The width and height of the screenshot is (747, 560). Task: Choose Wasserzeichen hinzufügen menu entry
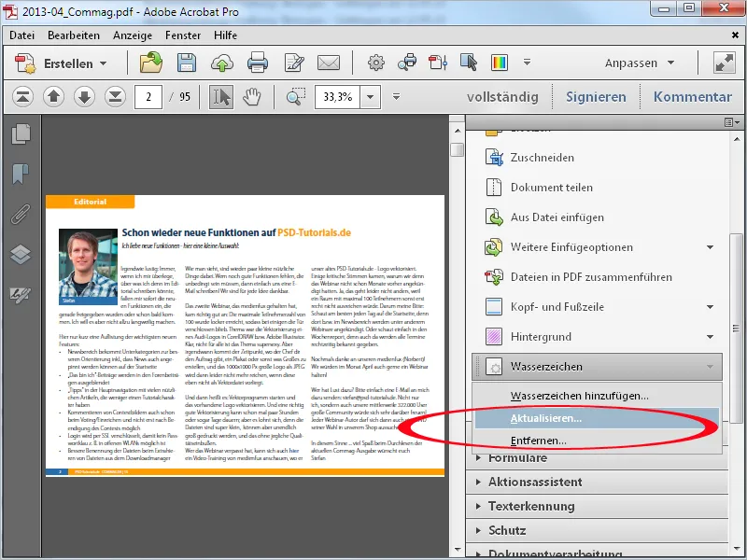(597, 396)
